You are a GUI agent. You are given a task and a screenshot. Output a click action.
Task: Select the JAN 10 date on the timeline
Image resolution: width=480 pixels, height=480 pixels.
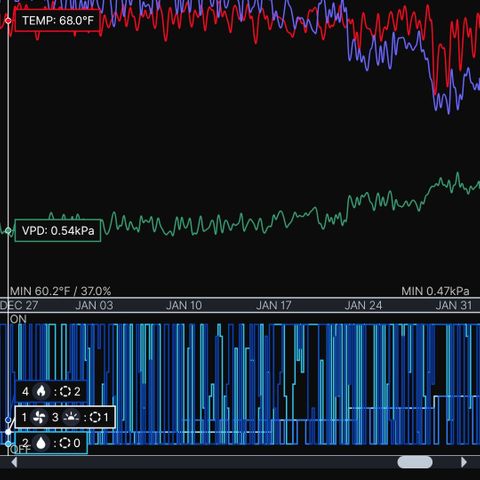click(x=184, y=305)
